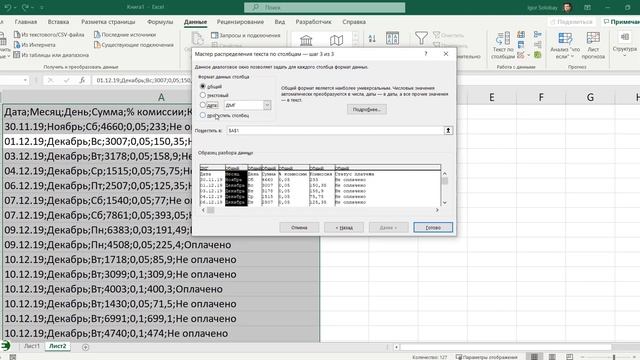This screenshot has width=640, height=360.
Task: Click From table or range
Action: tap(51, 55)
